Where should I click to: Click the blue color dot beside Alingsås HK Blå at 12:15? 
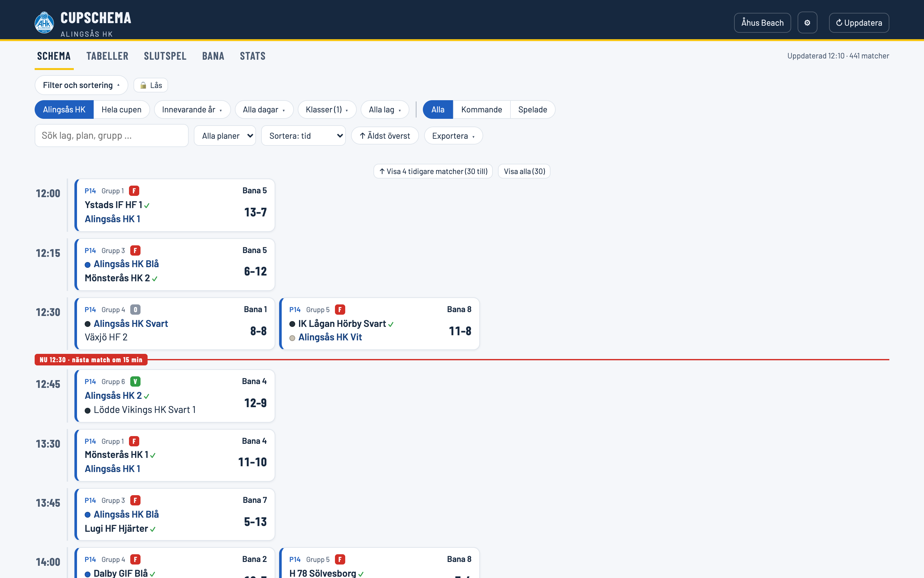[88, 265]
